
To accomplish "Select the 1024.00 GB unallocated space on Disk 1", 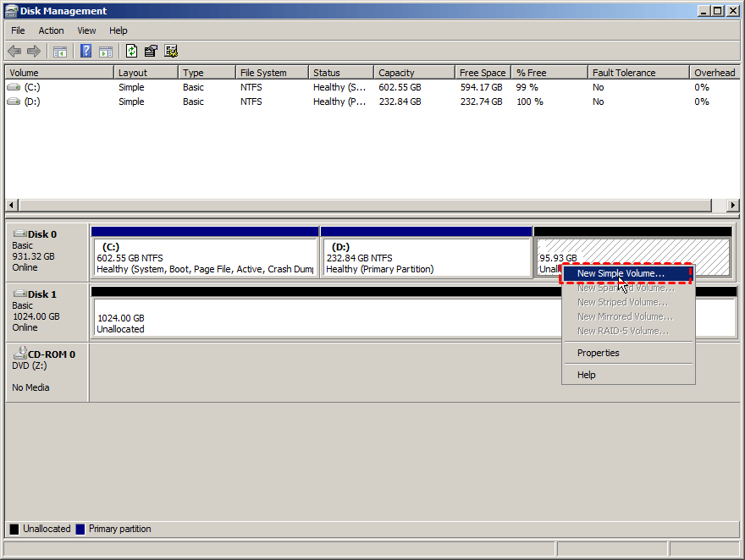I will [x=328, y=317].
